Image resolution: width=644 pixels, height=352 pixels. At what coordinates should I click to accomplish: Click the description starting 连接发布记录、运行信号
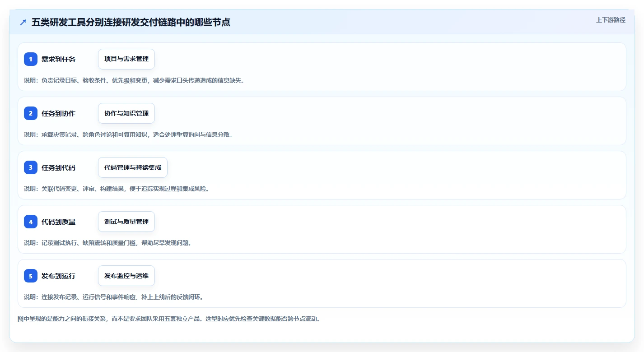[x=114, y=297]
